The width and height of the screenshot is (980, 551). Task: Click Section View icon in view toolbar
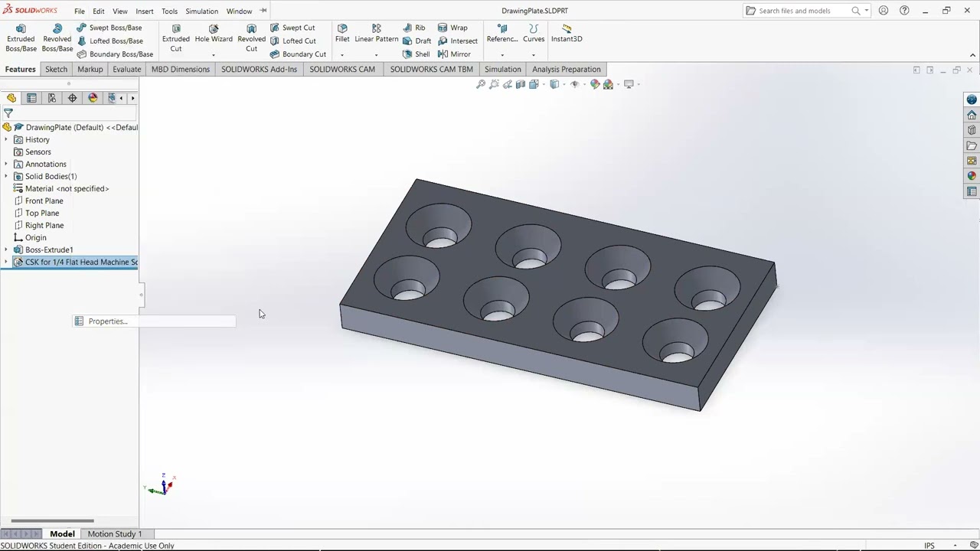tap(521, 84)
